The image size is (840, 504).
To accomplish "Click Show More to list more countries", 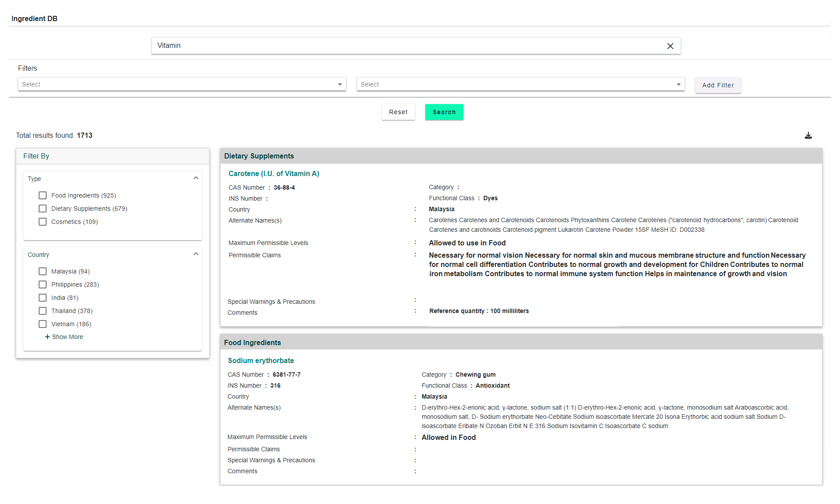I will [64, 337].
